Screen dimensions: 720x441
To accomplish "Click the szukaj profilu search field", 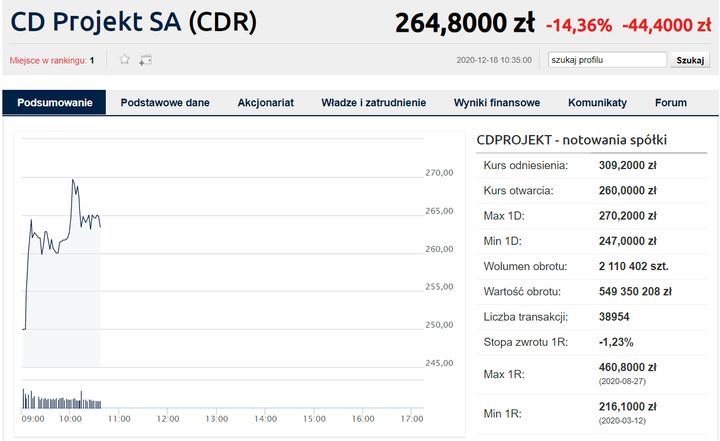I will [x=606, y=60].
